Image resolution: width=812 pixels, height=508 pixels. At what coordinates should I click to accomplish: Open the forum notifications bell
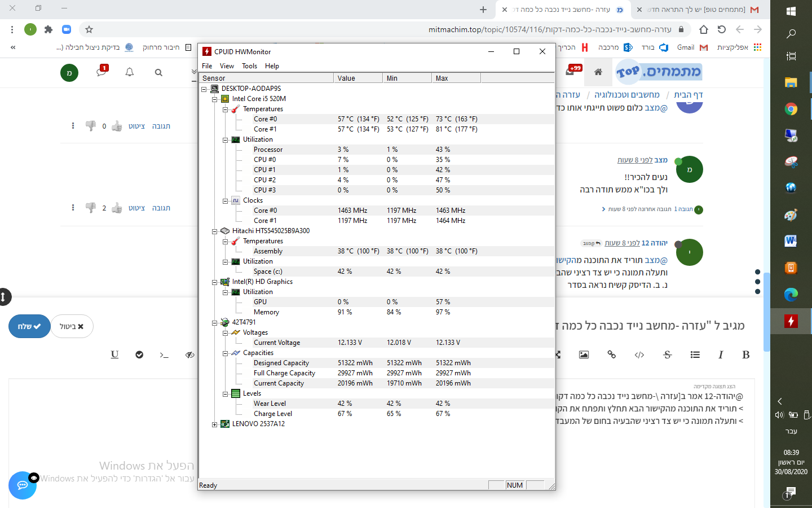click(x=130, y=72)
